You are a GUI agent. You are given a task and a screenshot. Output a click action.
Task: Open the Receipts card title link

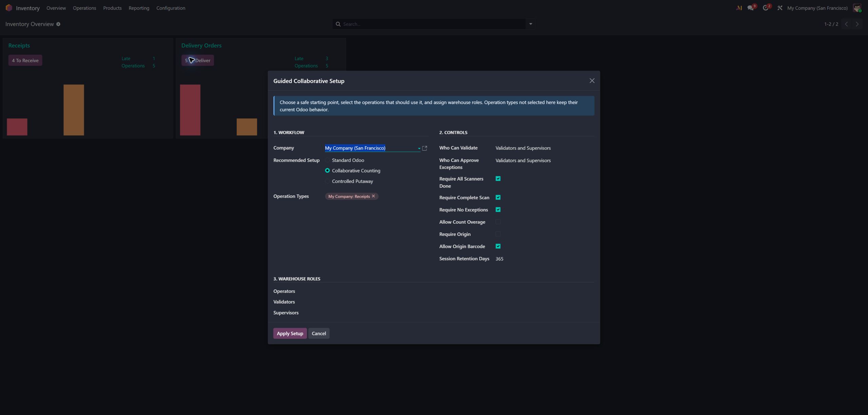click(x=19, y=45)
